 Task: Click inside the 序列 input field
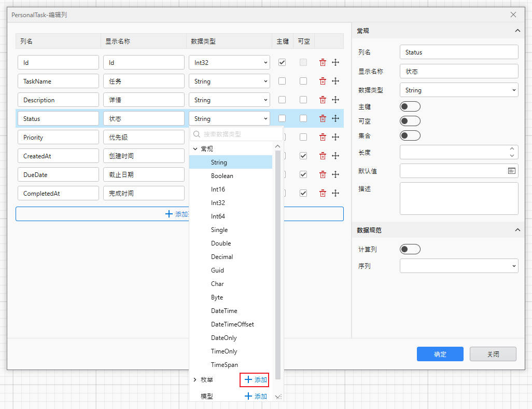pyautogui.click(x=458, y=266)
